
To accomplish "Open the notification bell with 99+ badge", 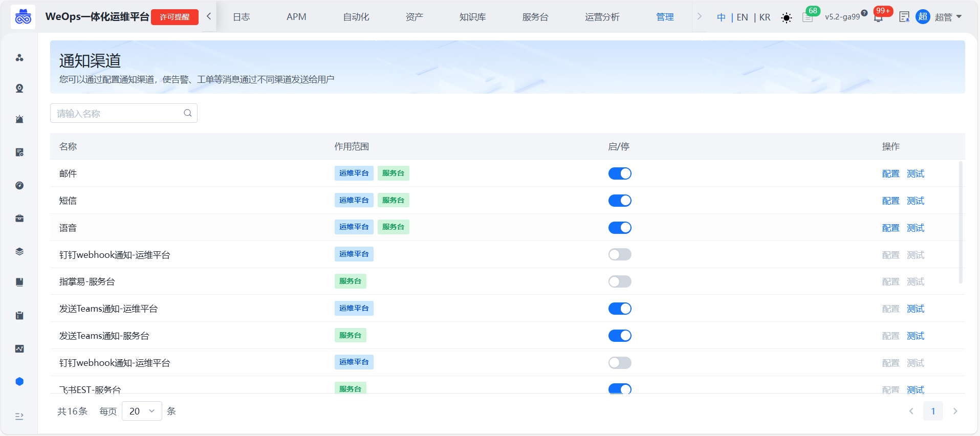I will point(878,17).
